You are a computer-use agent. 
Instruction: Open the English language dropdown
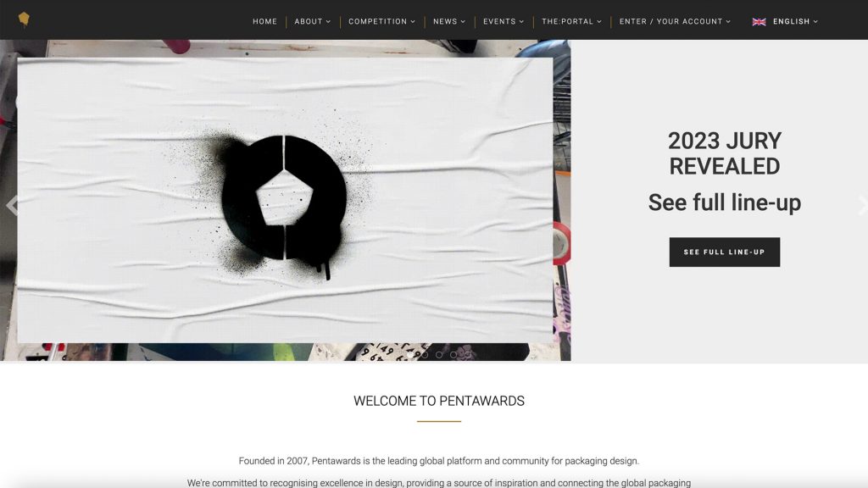coord(795,21)
